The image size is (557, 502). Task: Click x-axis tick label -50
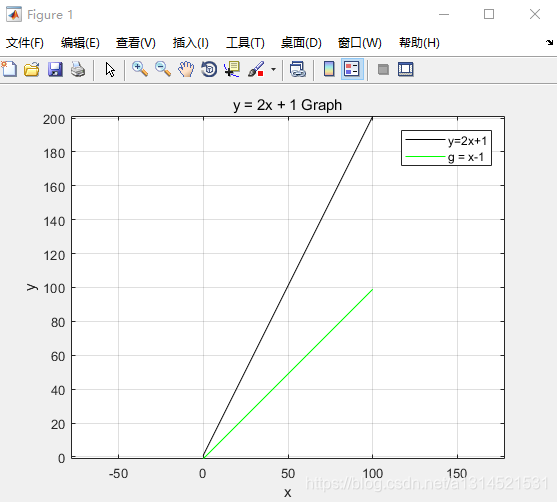click(x=118, y=474)
